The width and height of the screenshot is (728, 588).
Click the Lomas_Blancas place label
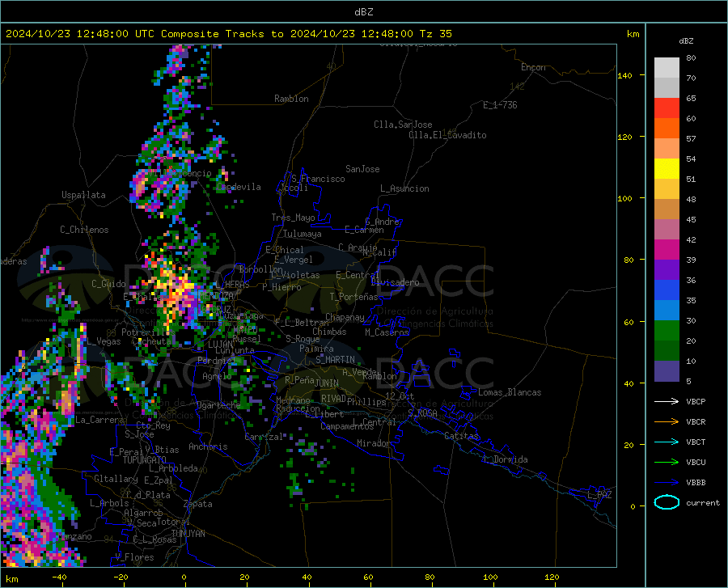tap(510, 392)
